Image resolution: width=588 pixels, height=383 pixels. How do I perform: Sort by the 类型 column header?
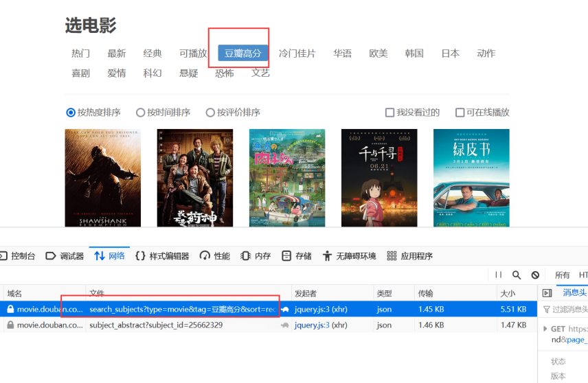[x=394, y=293]
